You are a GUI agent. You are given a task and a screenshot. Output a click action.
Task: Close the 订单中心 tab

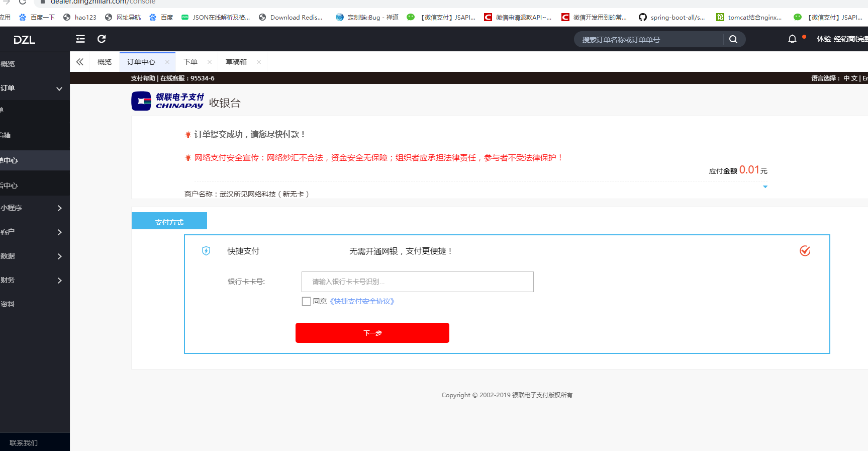167,62
